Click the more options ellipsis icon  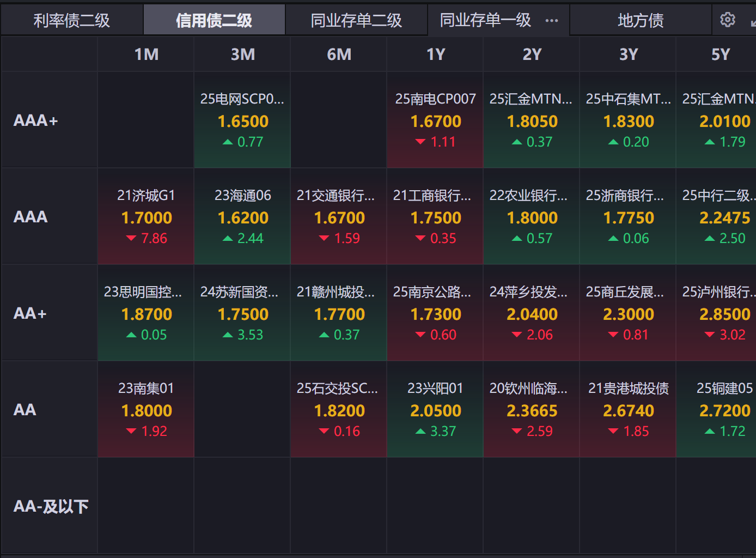coord(552,21)
